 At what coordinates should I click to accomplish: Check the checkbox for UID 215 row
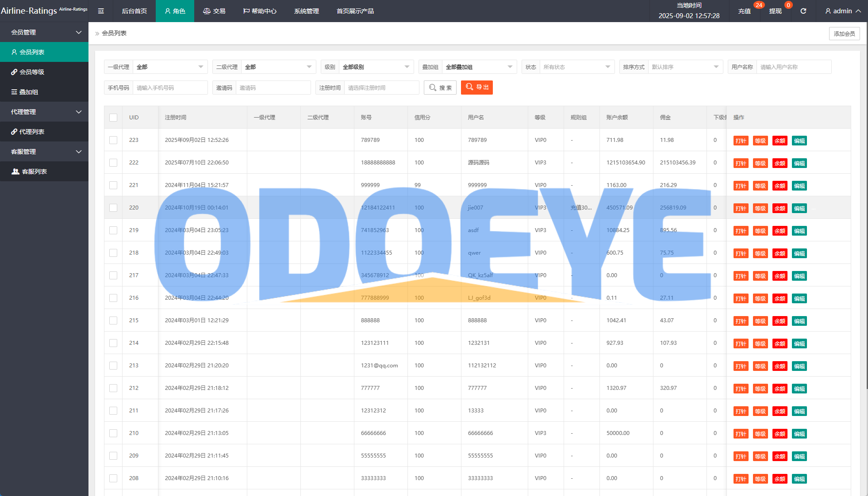(x=113, y=320)
